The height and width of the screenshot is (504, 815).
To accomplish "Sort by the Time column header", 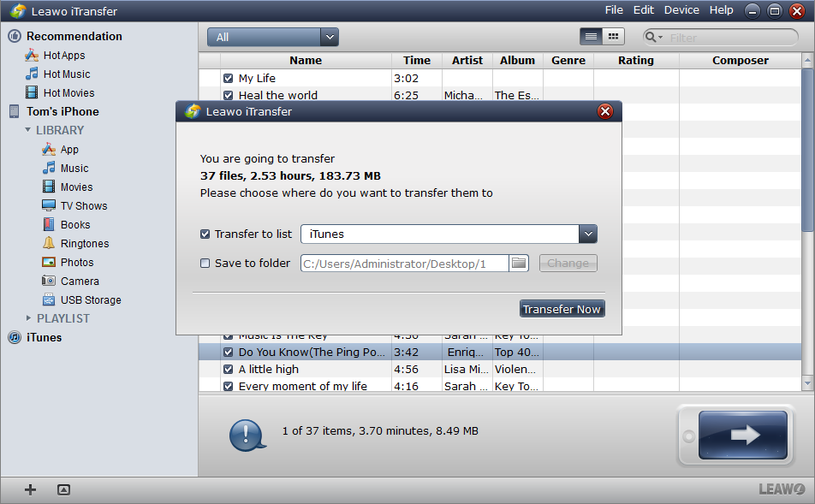I will (x=417, y=60).
